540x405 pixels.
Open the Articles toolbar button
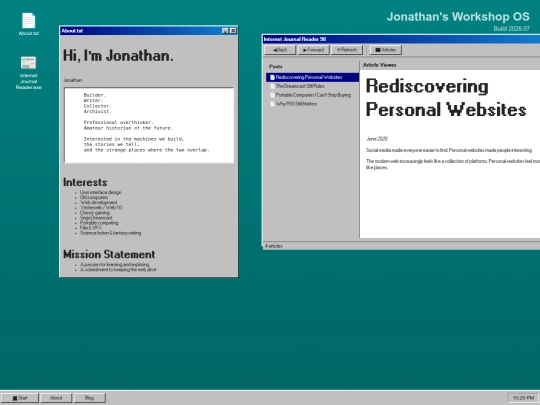coord(386,50)
